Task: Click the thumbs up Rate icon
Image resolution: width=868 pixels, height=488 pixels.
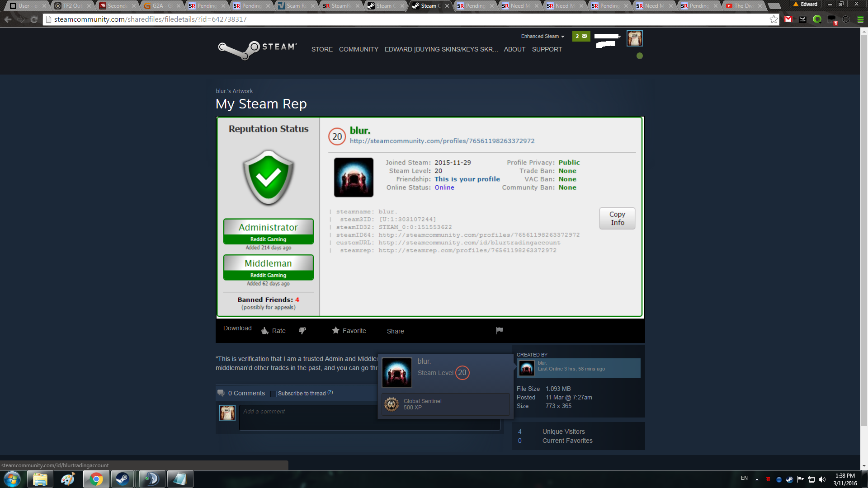Action: pyautogui.click(x=265, y=331)
